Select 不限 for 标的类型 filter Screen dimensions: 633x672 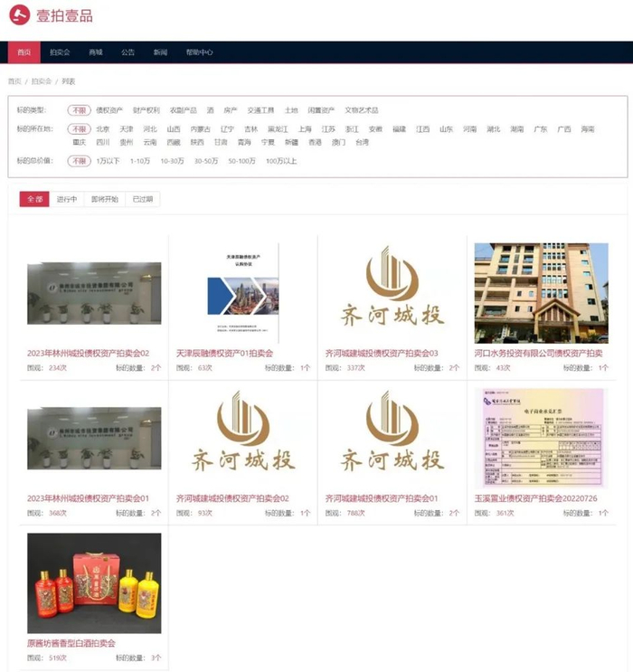pos(80,110)
